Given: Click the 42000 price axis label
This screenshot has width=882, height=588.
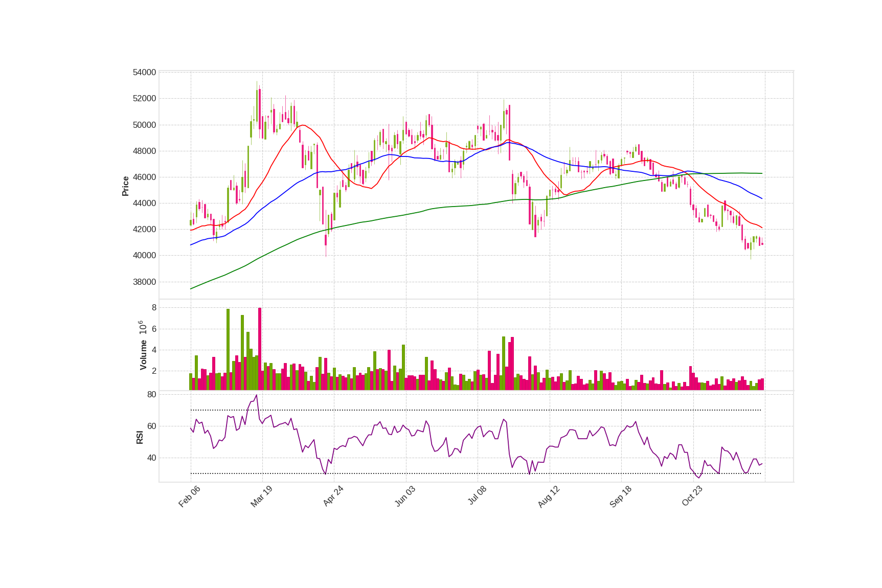Looking at the screenshot, I should coord(144,229).
